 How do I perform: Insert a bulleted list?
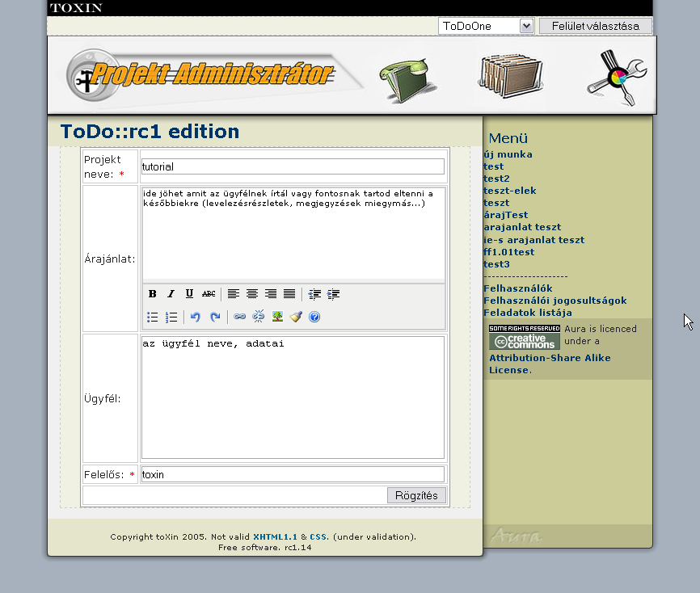coord(153,318)
